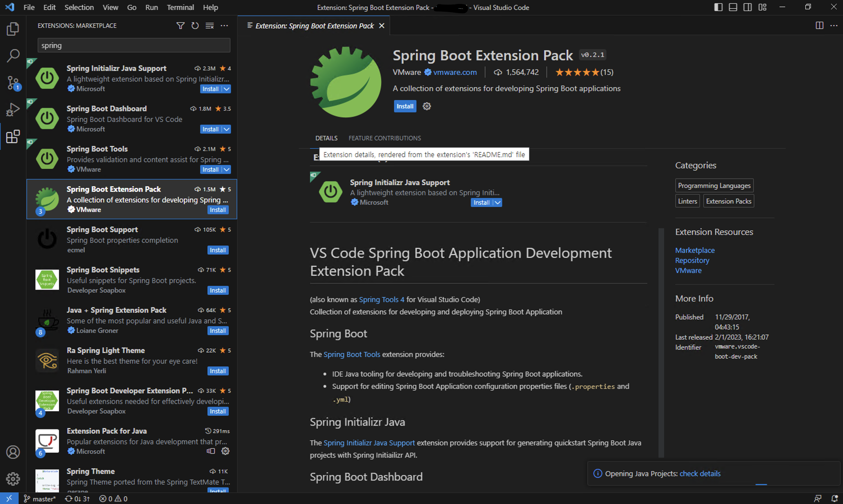This screenshot has height=504, width=843.
Task: Click the extension detail manage gear icon
Action: (427, 106)
